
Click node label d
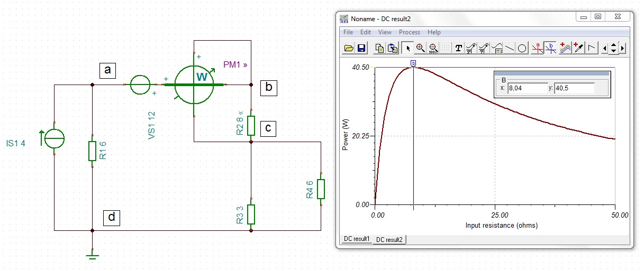pyautogui.click(x=111, y=217)
